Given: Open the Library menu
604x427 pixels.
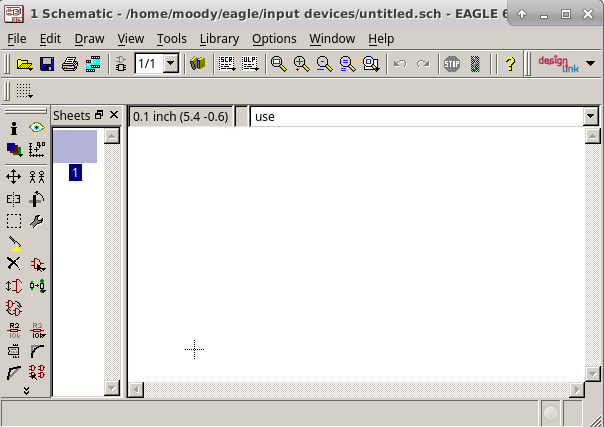Looking at the screenshot, I should click(x=220, y=39).
